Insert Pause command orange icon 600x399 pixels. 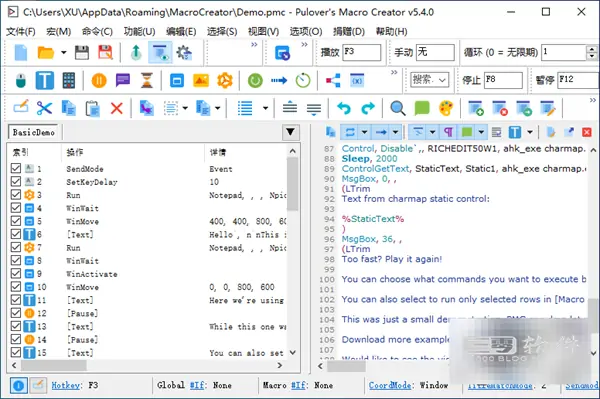pos(99,80)
